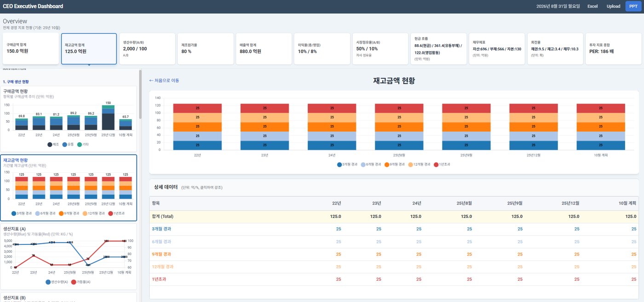Click the sidebar vertical scrollbar thumb

point(140,94)
